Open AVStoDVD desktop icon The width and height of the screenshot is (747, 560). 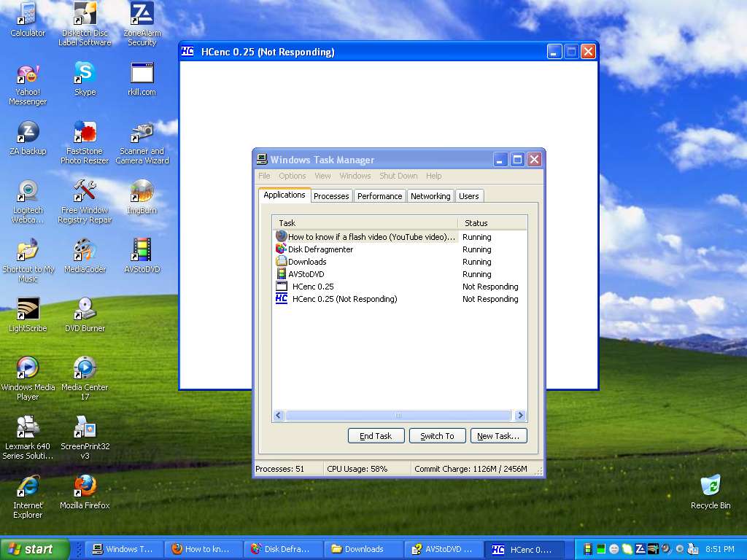pos(142,256)
